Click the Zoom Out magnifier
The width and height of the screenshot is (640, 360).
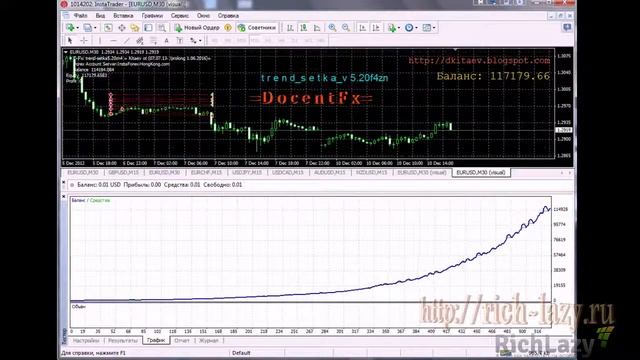tap(346, 28)
